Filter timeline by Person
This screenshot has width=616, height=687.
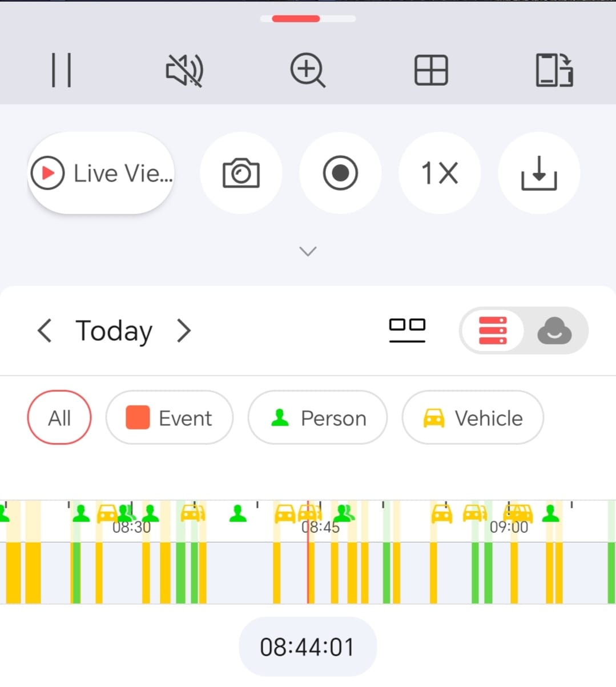[x=317, y=417]
